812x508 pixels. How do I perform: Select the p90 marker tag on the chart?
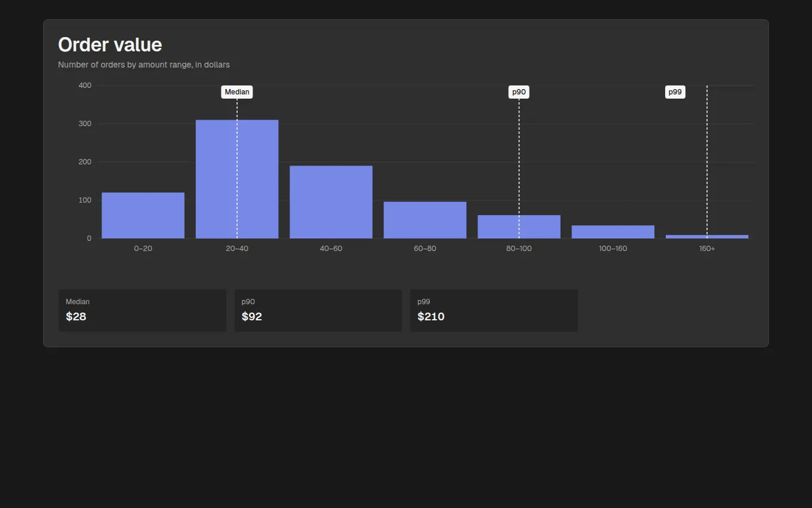click(519, 92)
